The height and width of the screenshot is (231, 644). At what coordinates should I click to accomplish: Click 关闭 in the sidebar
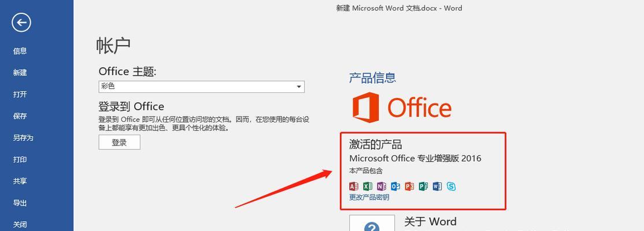20,225
